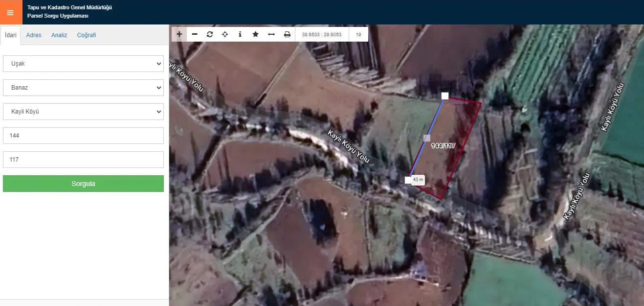Screen dimensions: 644x306
Task: Select the distance measure tool
Action: 271,34
